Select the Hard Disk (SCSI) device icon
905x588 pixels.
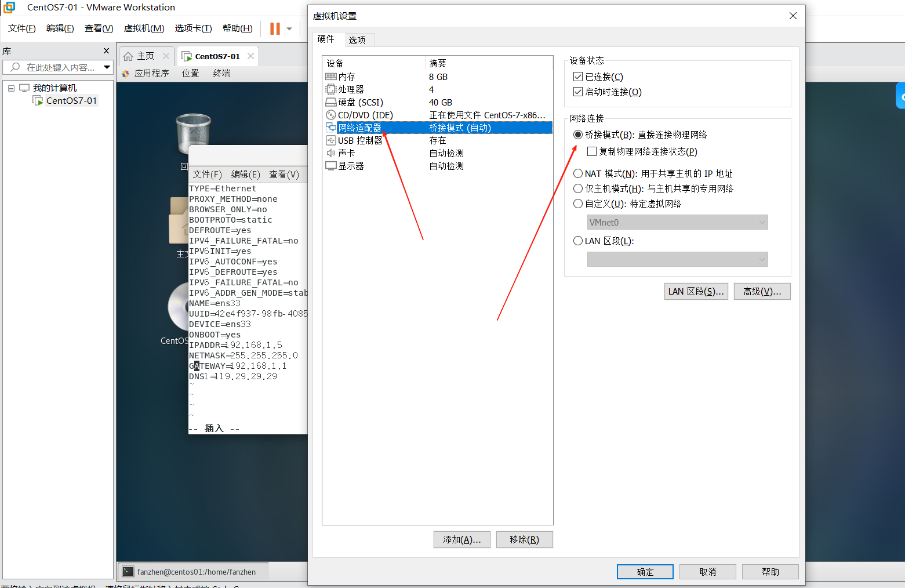(x=331, y=102)
